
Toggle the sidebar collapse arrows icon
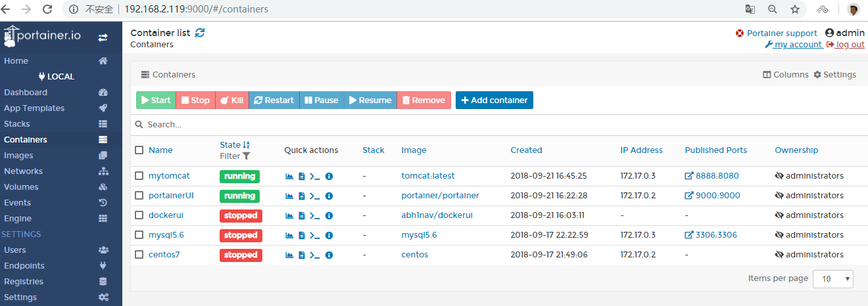(103, 37)
